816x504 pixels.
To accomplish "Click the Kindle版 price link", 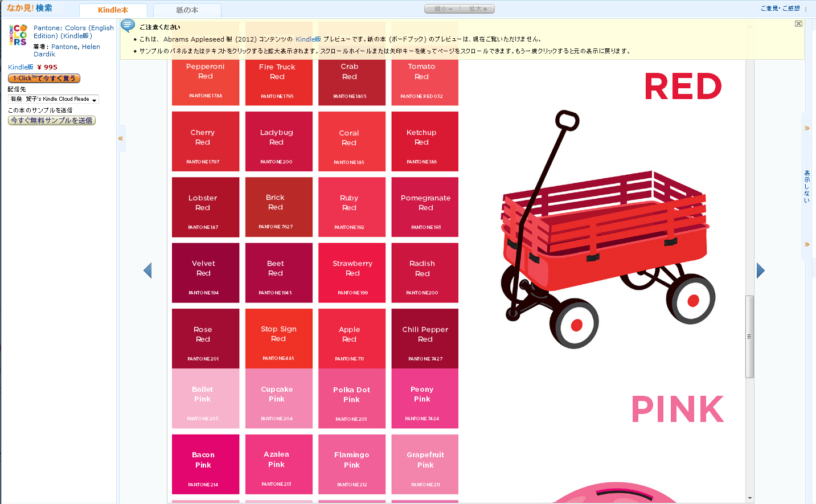I will [x=20, y=67].
